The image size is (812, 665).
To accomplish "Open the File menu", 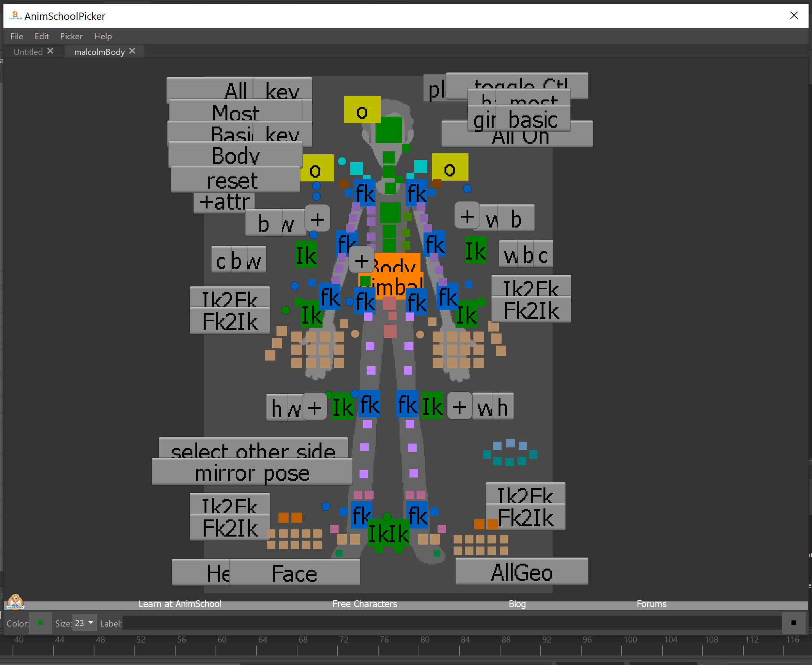I will click(x=16, y=36).
